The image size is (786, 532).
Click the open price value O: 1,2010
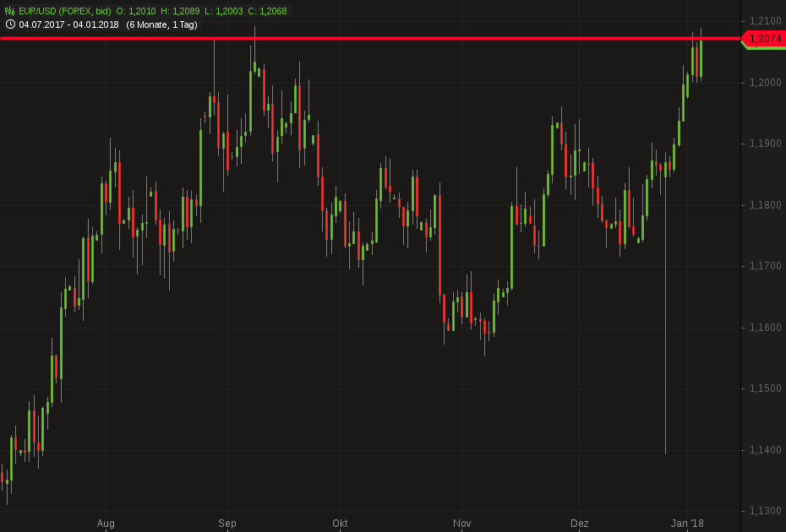pyautogui.click(x=136, y=11)
